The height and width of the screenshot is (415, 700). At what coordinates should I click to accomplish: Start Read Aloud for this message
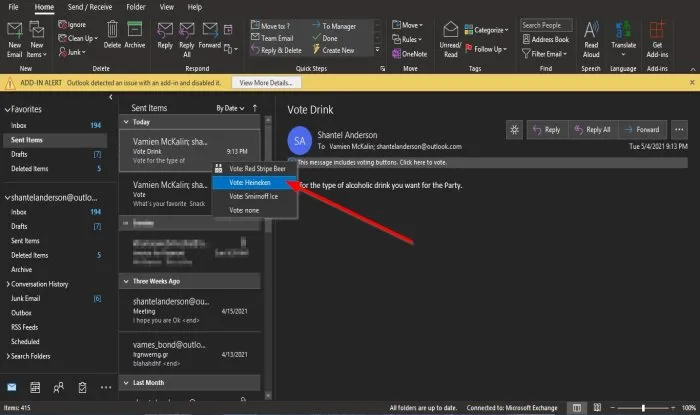[x=591, y=40]
